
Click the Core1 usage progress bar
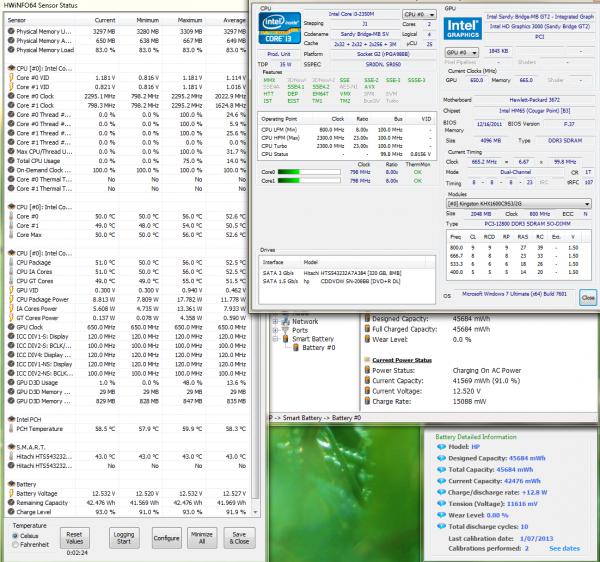coord(309,181)
